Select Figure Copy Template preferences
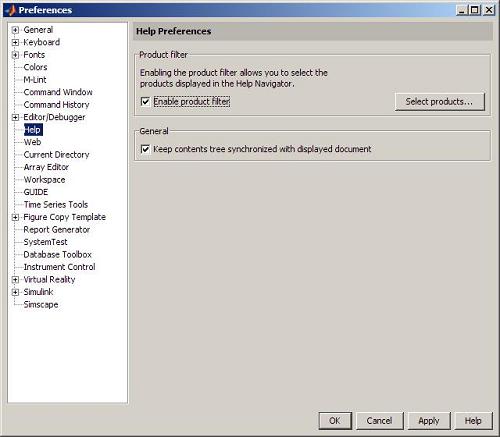The height and width of the screenshot is (437, 500). click(x=64, y=217)
